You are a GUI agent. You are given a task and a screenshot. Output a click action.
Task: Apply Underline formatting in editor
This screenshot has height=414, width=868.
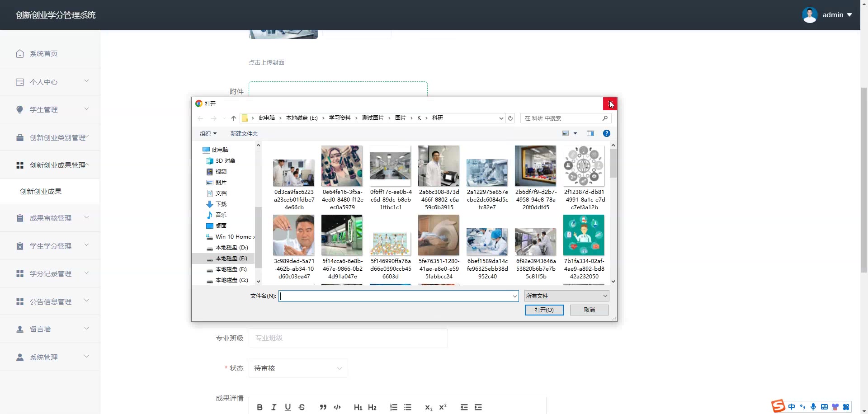pyautogui.click(x=288, y=407)
